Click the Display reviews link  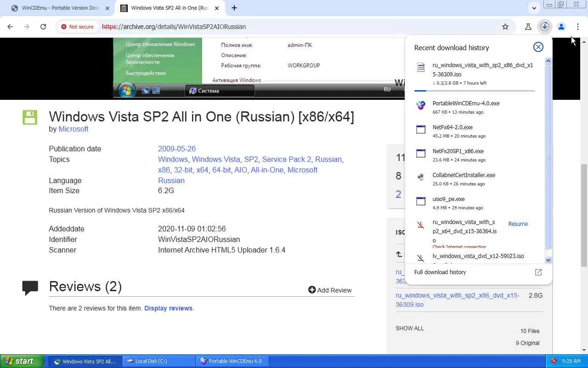(x=168, y=308)
